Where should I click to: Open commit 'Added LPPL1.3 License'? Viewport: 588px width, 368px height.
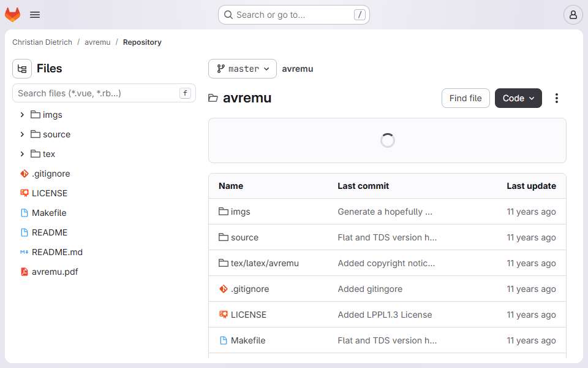point(385,315)
